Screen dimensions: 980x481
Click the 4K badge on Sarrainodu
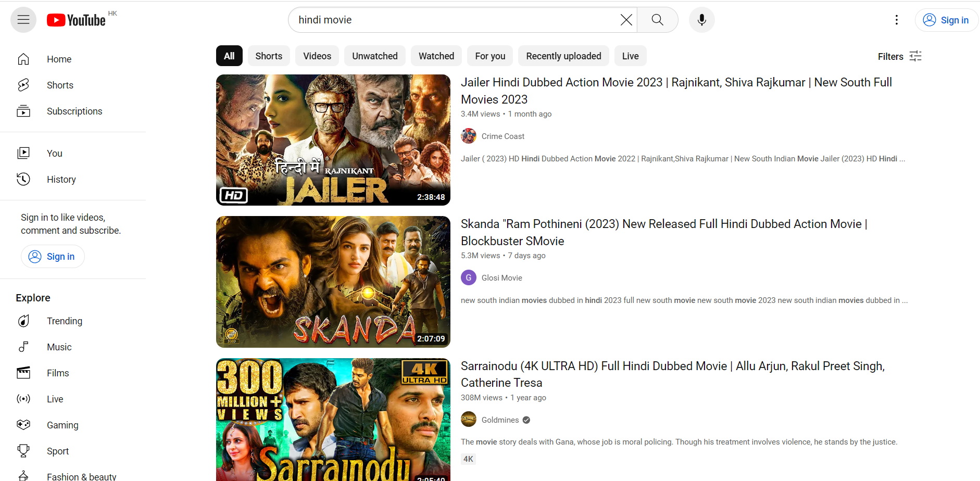point(469,459)
